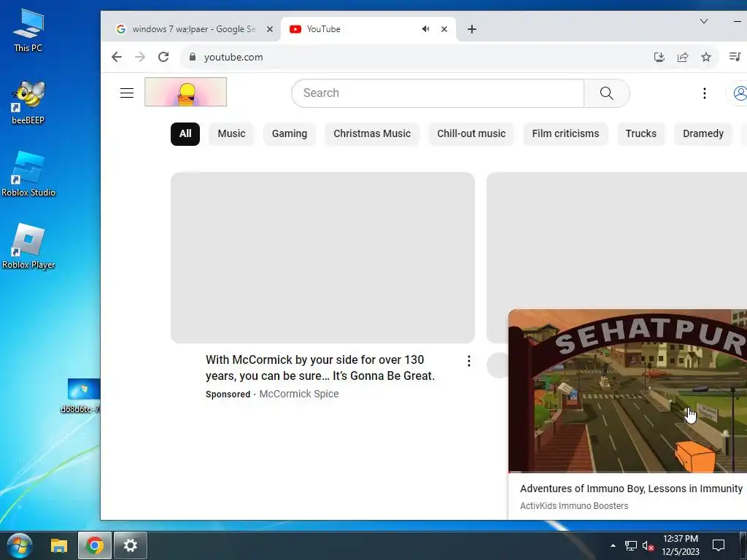This screenshot has height=560, width=747.
Task: Open the media control icon in toolbar
Action: pos(735,57)
